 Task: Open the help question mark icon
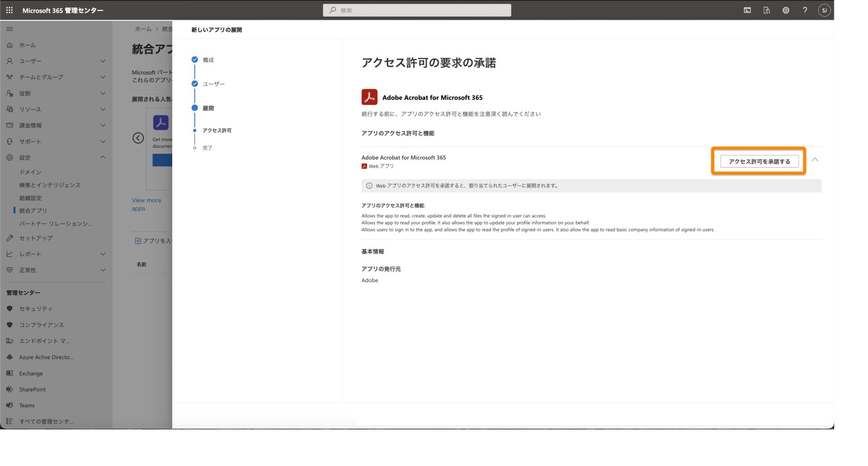(805, 10)
